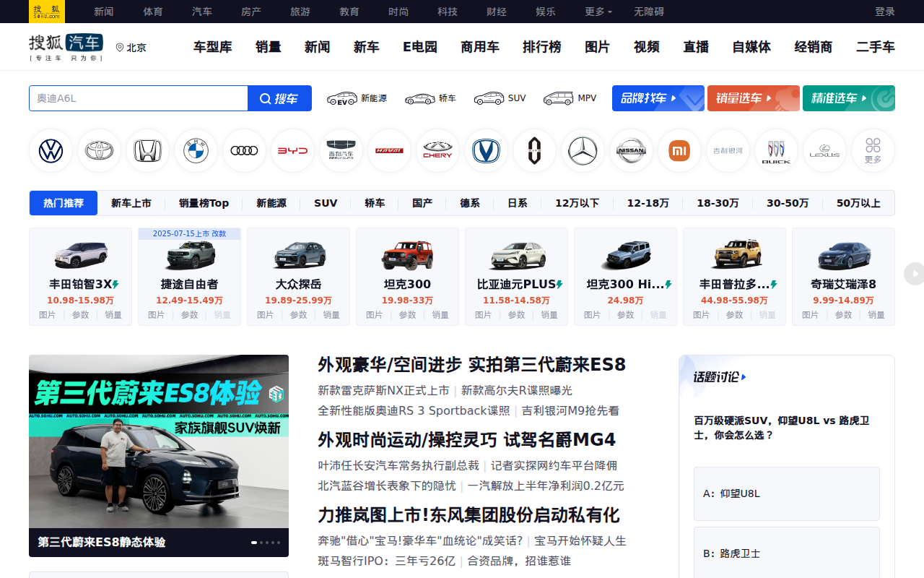Screen dimensions: 924x578
Task: Open 排行榜 in main navigation
Action: click(542, 47)
